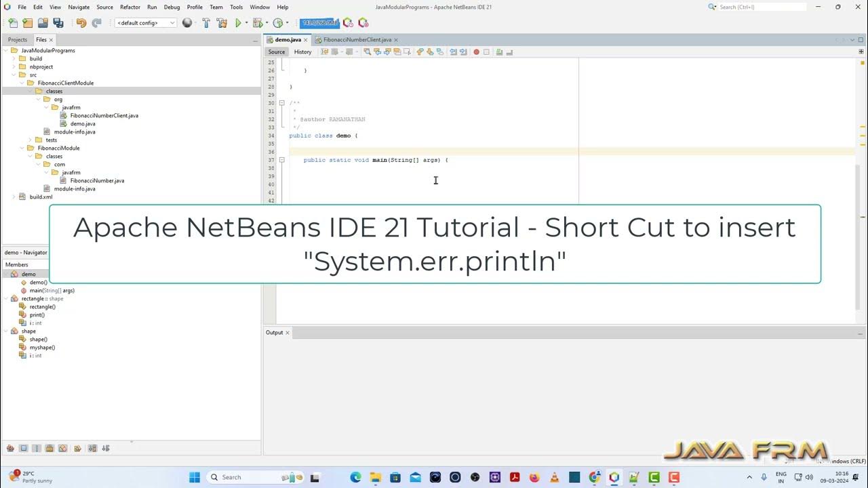Click Find Previous Occurrence editor icon
Screen dimensions: 868x488
click(x=377, y=52)
